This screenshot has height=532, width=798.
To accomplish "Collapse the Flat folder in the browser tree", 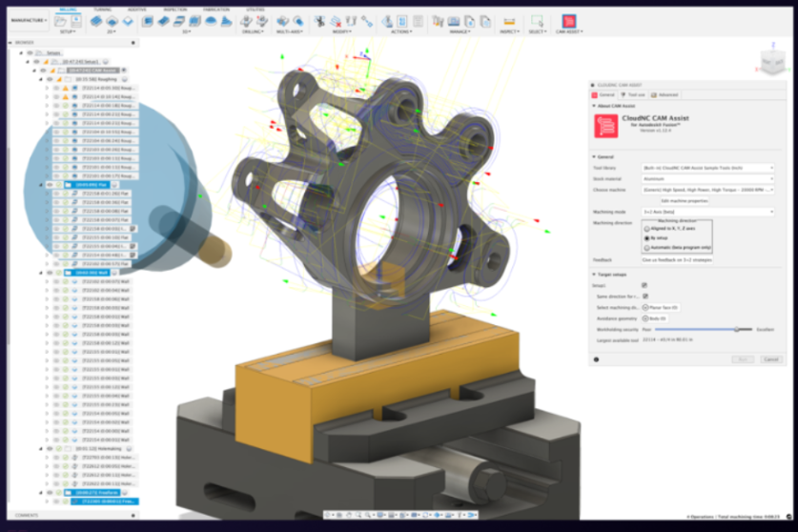I will click(x=39, y=185).
